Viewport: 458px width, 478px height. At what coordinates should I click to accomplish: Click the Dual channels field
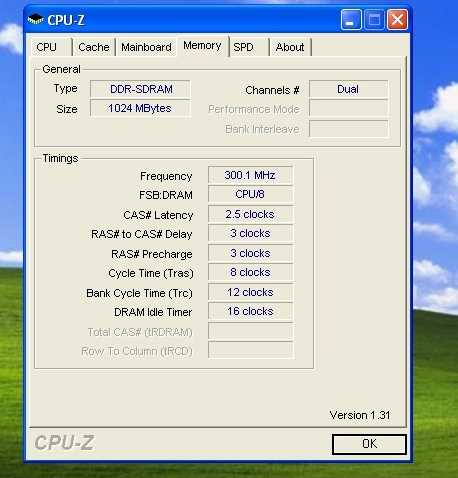pos(348,89)
